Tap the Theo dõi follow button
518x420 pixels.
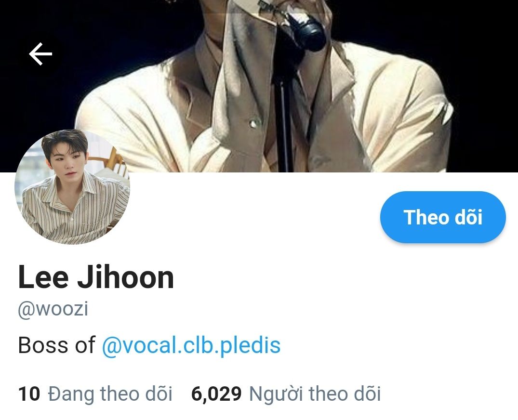click(x=443, y=217)
